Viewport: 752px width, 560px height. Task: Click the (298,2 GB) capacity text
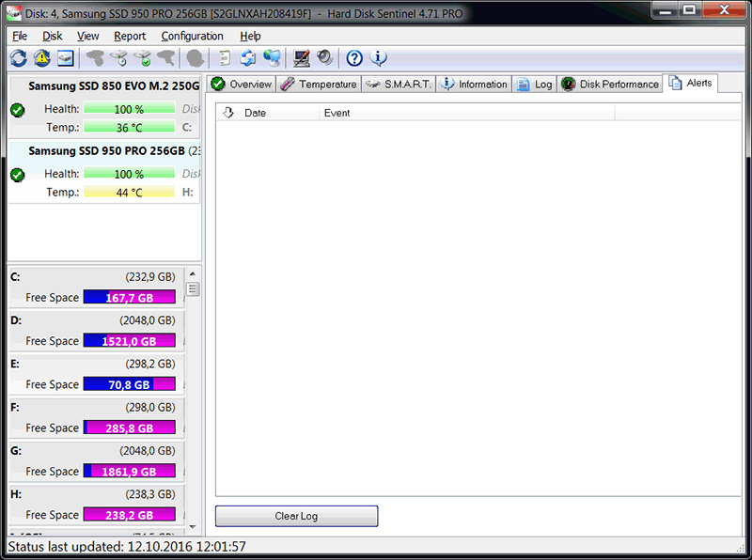150,364
